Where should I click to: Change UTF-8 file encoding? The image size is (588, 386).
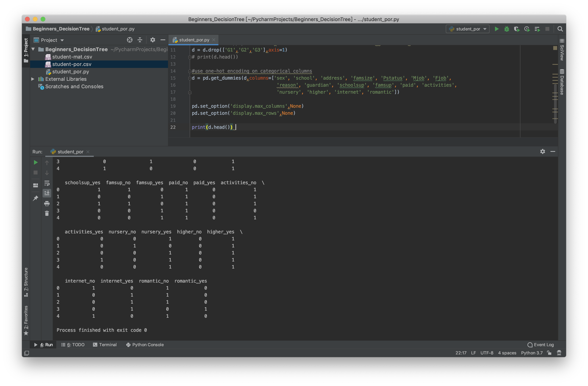coord(487,353)
